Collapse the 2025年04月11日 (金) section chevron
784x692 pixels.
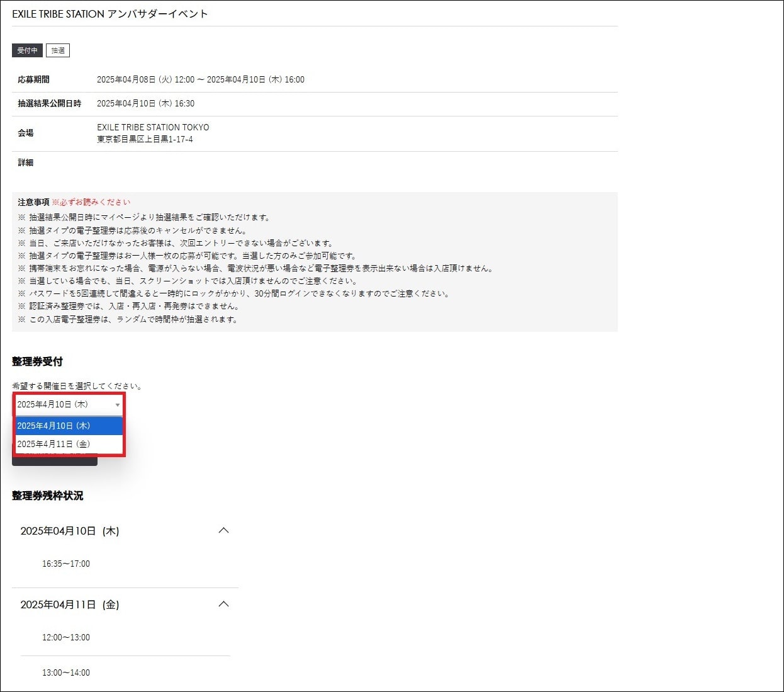coord(223,604)
